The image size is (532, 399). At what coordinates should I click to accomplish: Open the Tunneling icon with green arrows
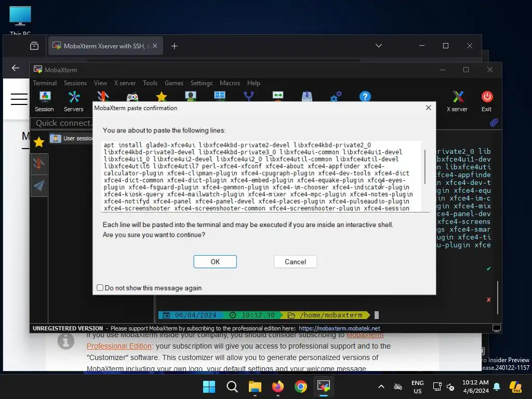tap(278, 96)
